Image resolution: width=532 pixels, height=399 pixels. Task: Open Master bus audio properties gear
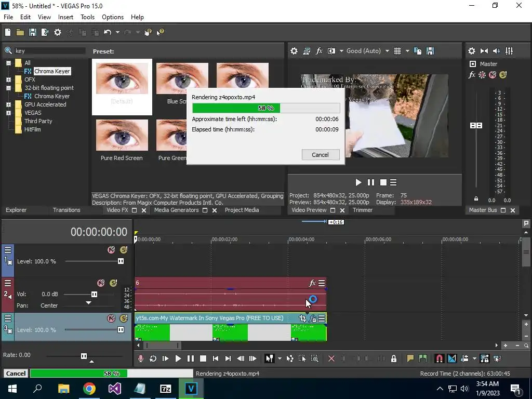click(x=472, y=51)
